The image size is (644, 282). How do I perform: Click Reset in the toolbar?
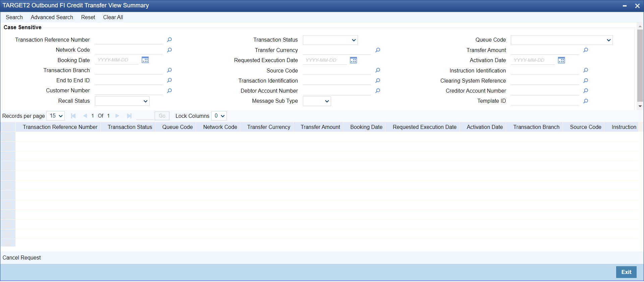click(88, 17)
